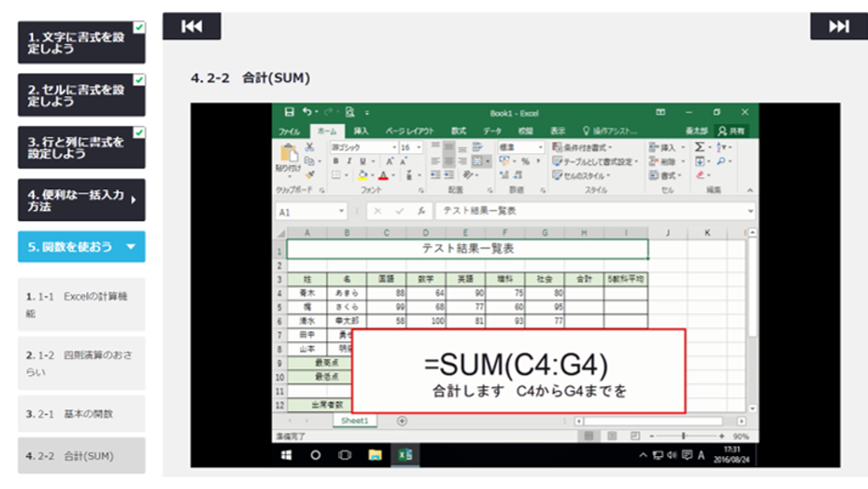The image size is (868, 489).
Task: Switch to the 挿入 ribbon tab
Action: point(361,131)
